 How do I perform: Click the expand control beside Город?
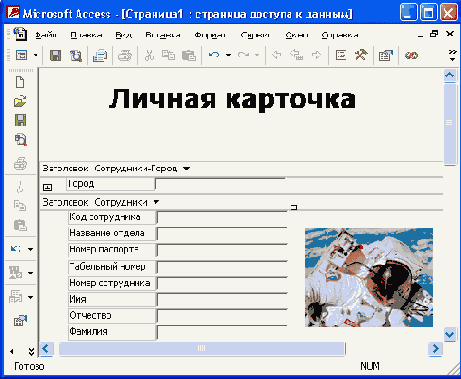[47, 187]
